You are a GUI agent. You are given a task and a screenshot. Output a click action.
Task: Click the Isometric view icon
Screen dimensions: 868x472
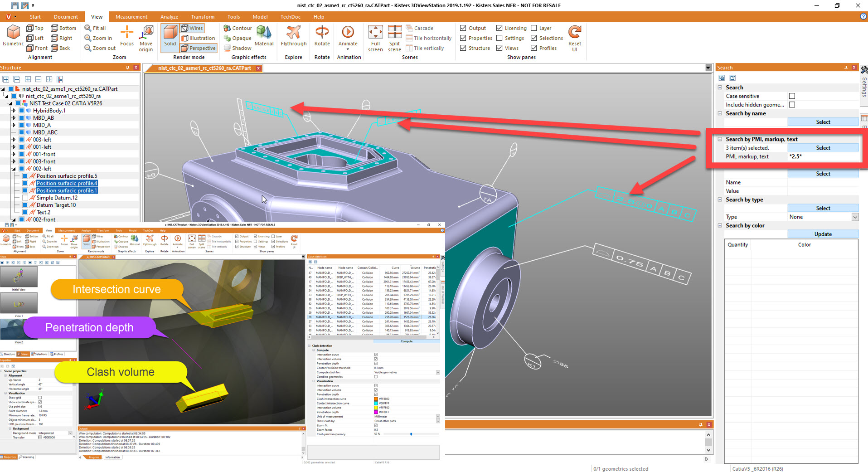pyautogui.click(x=13, y=33)
